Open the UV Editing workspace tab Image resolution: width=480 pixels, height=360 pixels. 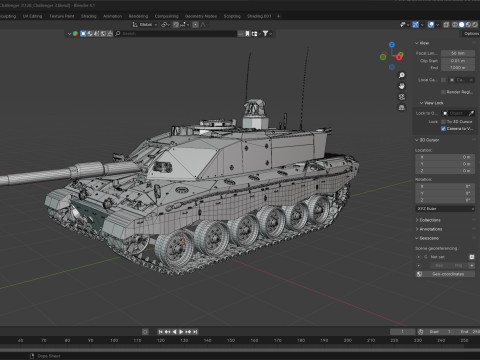click(32, 16)
